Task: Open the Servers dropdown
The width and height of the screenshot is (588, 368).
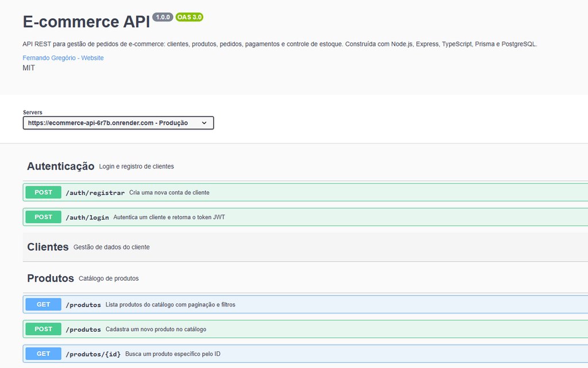Action: click(118, 123)
